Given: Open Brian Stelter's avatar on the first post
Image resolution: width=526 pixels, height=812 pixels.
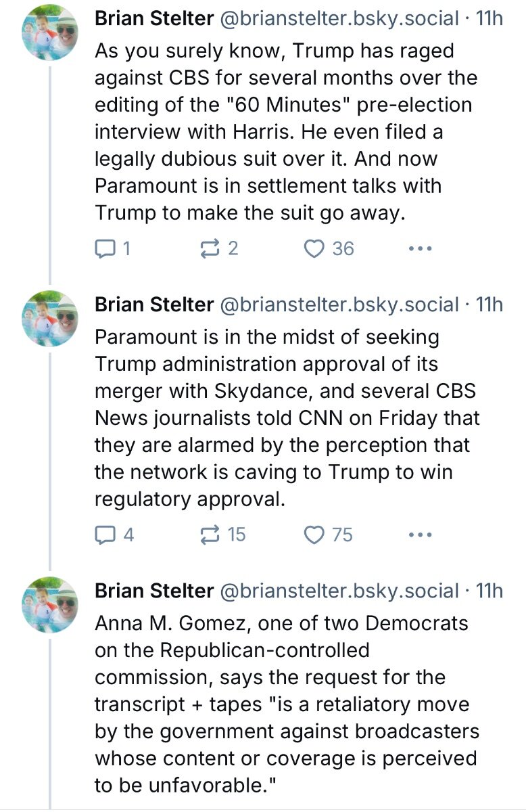Looking at the screenshot, I should (51, 33).
